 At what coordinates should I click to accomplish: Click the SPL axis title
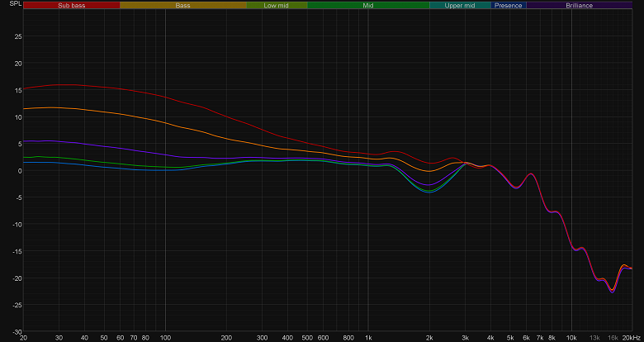pyautogui.click(x=14, y=2)
